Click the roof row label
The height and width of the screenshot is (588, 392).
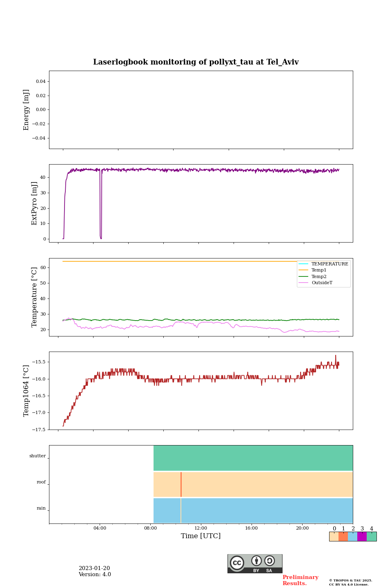point(41,482)
